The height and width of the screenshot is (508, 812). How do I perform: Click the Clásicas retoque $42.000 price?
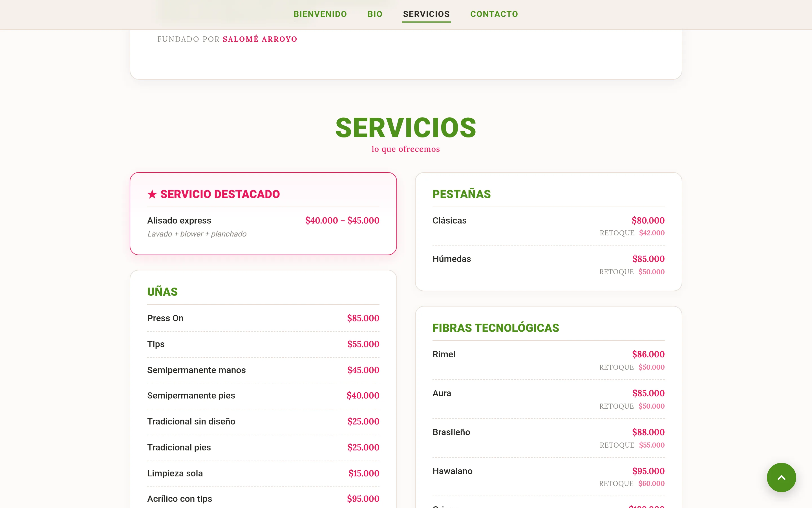(x=652, y=233)
